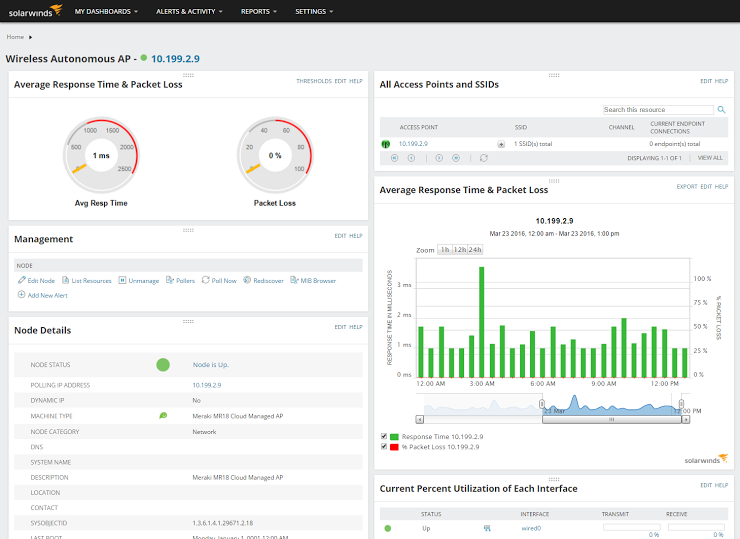Click the Search this resource field
The width and height of the screenshot is (740, 539).
[648, 110]
